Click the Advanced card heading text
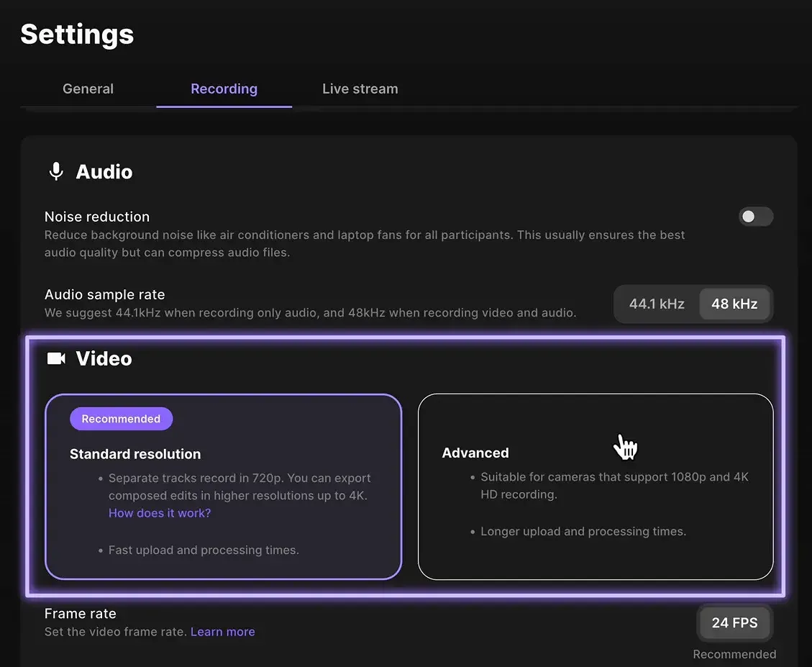The height and width of the screenshot is (667, 812). [475, 453]
